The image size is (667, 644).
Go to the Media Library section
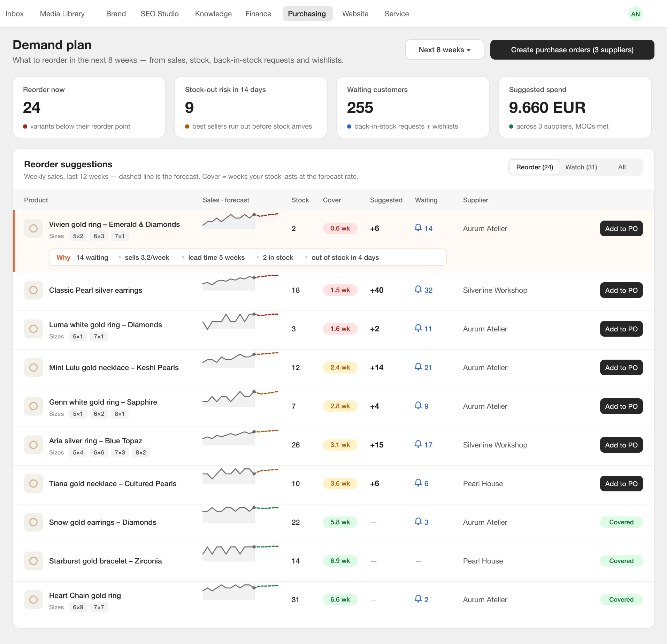pos(62,14)
